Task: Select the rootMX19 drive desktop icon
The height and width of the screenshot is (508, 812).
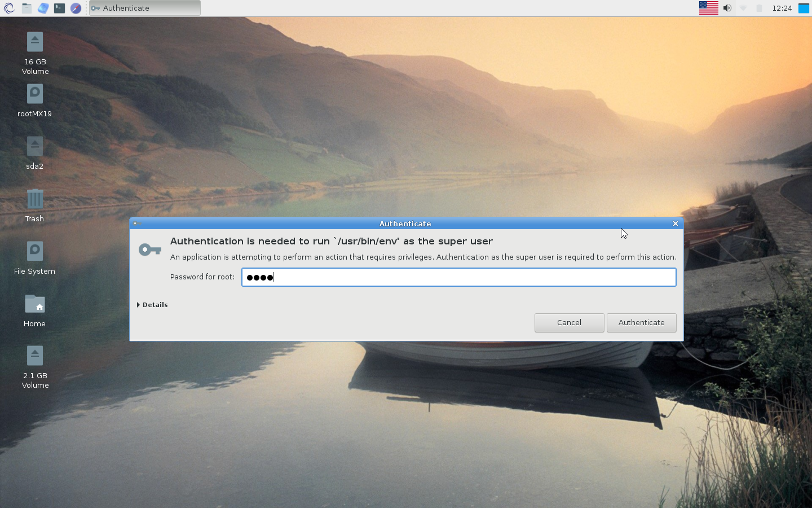Action: pyautogui.click(x=35, y=100)
